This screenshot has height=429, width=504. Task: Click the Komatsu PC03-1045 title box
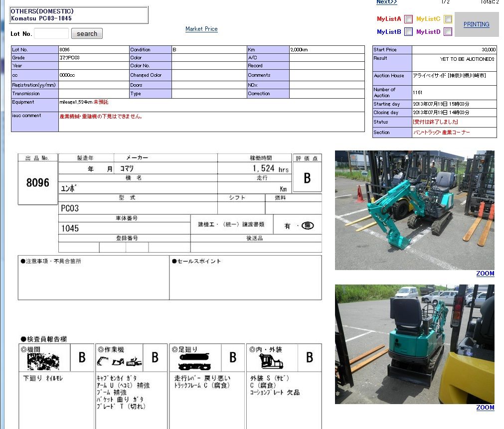tap(79, 15)
